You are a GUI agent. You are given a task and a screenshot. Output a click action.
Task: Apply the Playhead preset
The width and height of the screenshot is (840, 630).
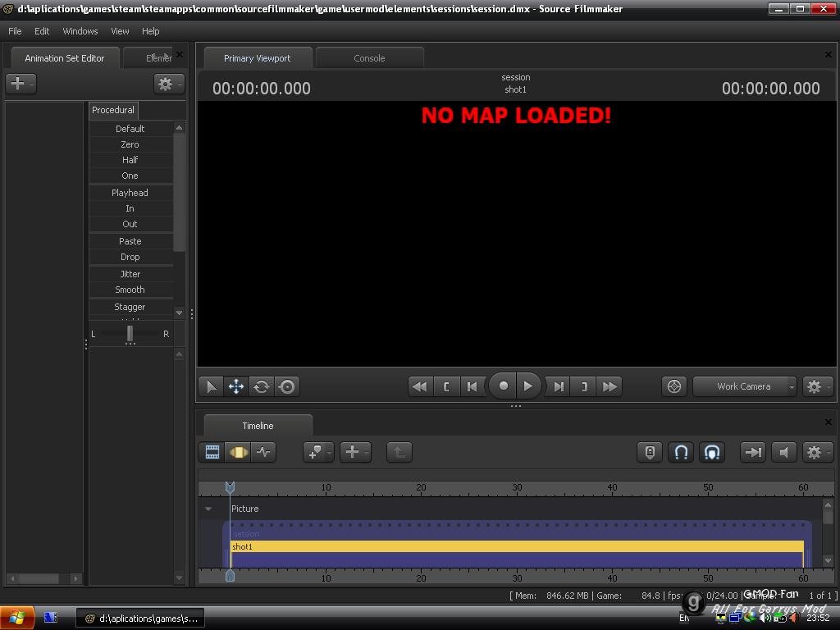pos(130,192)
